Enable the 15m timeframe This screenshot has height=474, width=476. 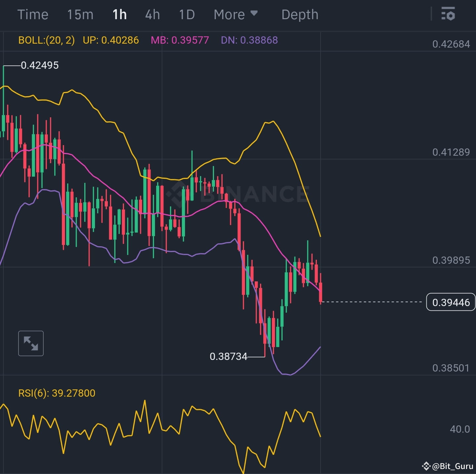(80, 15)
